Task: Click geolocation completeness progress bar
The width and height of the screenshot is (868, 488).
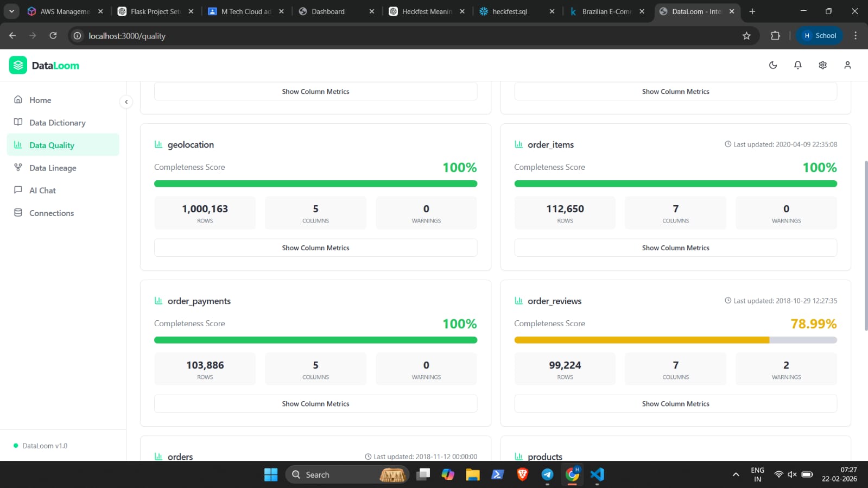Action: click(x=315, y=183)
